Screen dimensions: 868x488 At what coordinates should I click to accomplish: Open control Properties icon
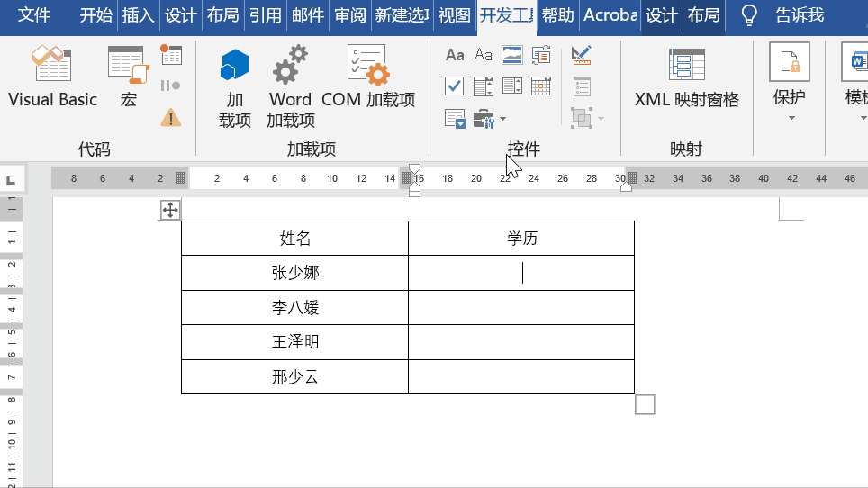(x=582, y=86)
